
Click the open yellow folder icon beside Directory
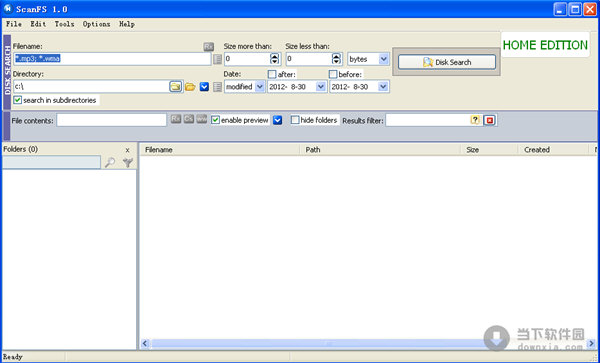click(190, 87)
